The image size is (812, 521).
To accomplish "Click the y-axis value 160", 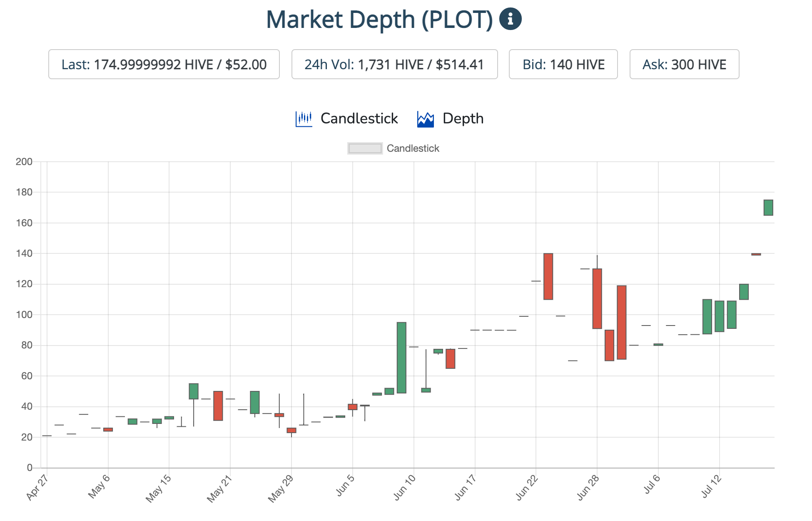I will coord(24,223).
